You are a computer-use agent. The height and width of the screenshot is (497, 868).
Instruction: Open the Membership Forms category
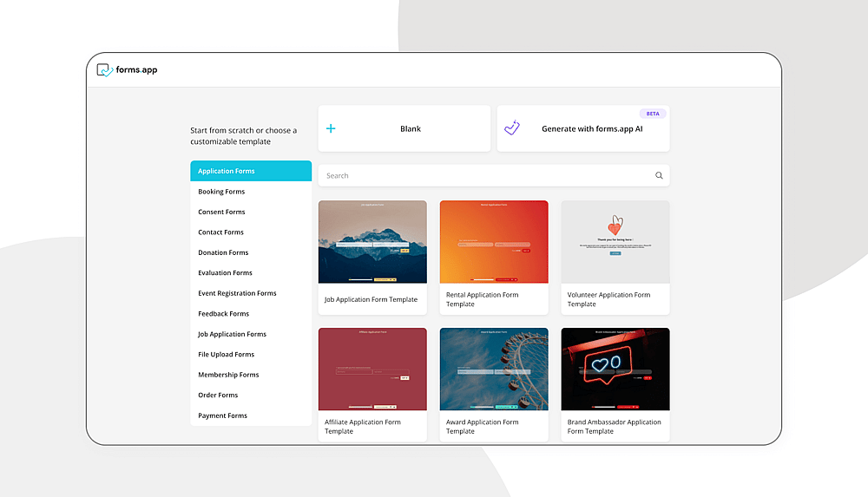[x=251, y=375]
